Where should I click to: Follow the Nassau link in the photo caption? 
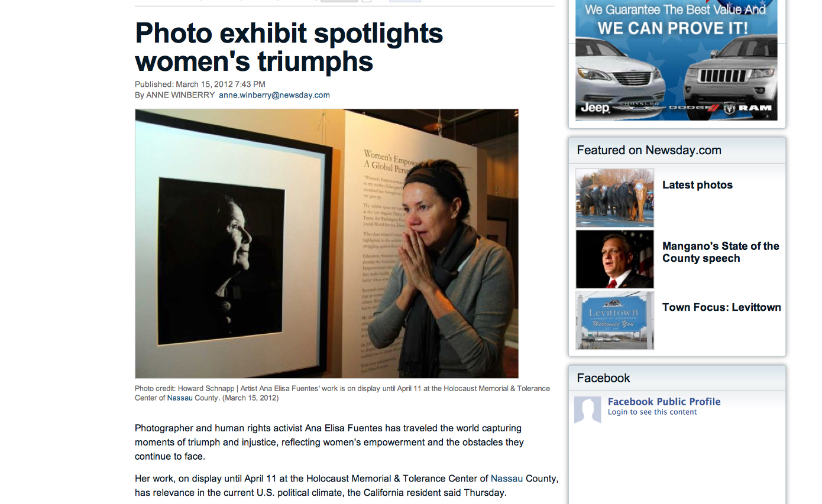tap(180, 398)
